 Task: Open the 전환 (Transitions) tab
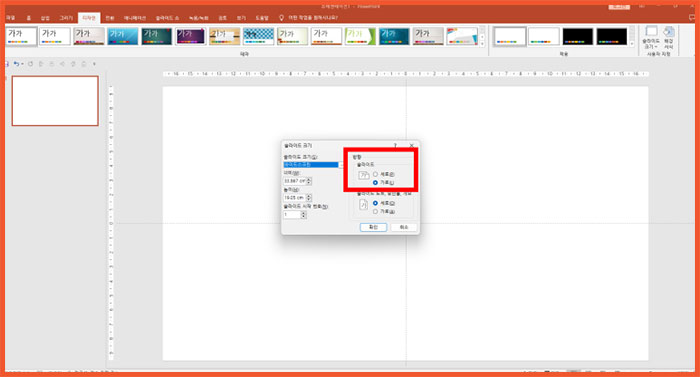coord(110,18)
